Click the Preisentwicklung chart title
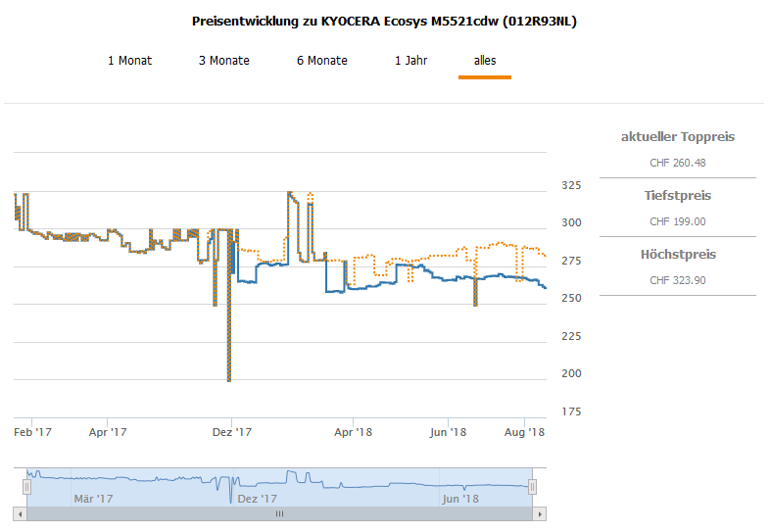The width and height of the screenshot is (770, 532). coord(384,21)
